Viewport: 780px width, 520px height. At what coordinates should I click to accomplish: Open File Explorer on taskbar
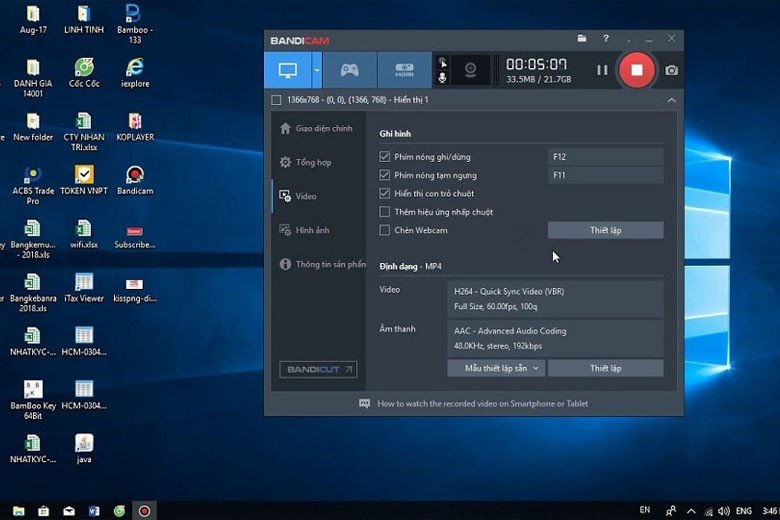point(18,511)
